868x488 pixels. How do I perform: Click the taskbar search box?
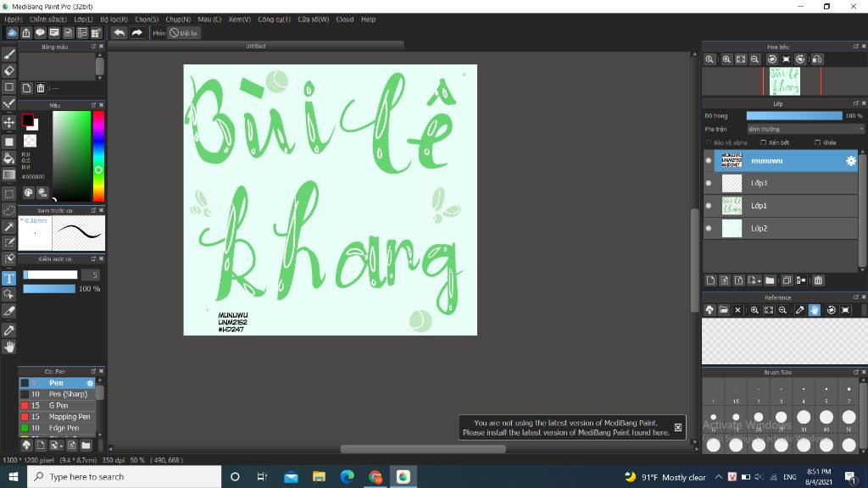[124, 477]
